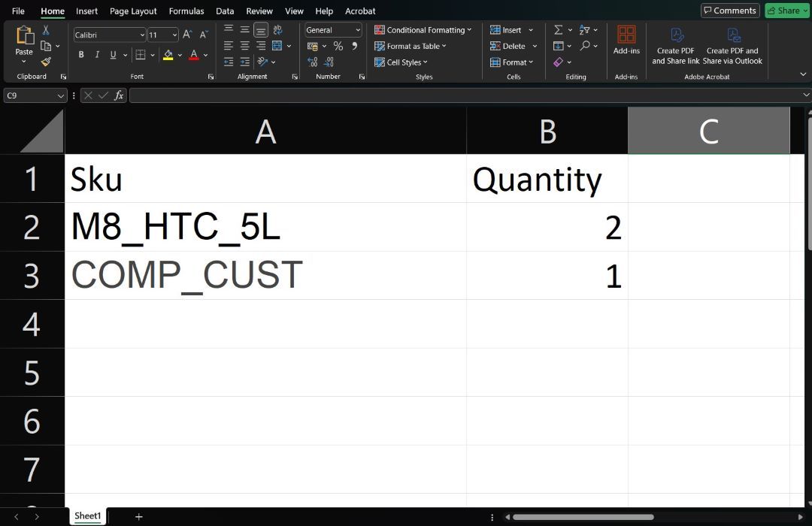The image size is (812, 526).
Task: Click in the formula bar
Action: tap(466, 95)
